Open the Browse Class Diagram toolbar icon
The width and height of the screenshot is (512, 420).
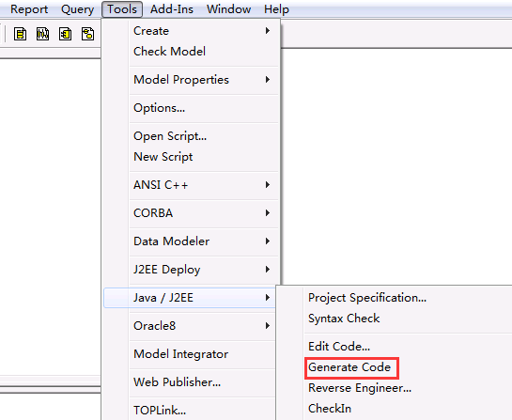(21, 34)
